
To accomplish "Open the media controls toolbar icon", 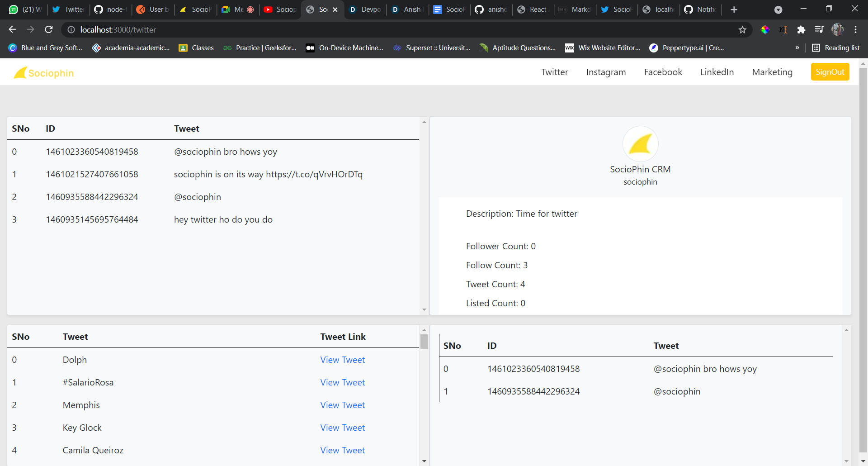I will [x=819, y=29].
